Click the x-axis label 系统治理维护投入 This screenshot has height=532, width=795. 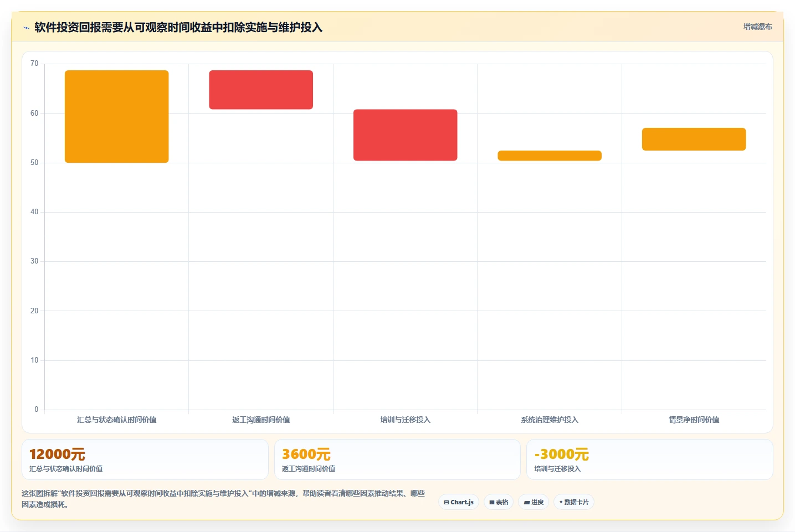(x=550, y=420)
